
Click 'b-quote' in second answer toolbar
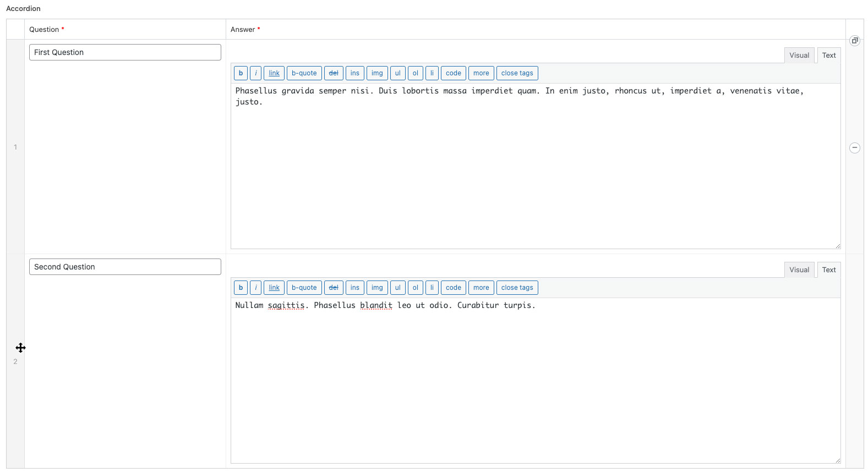304,288
